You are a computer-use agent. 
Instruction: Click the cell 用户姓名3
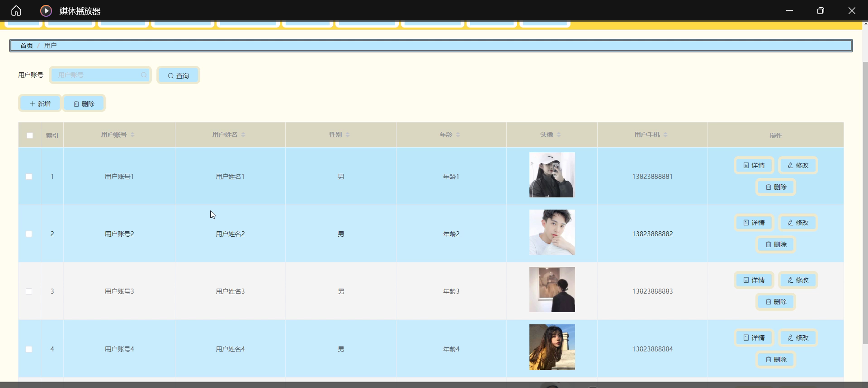pyautogui.click(x=230, y=291)
